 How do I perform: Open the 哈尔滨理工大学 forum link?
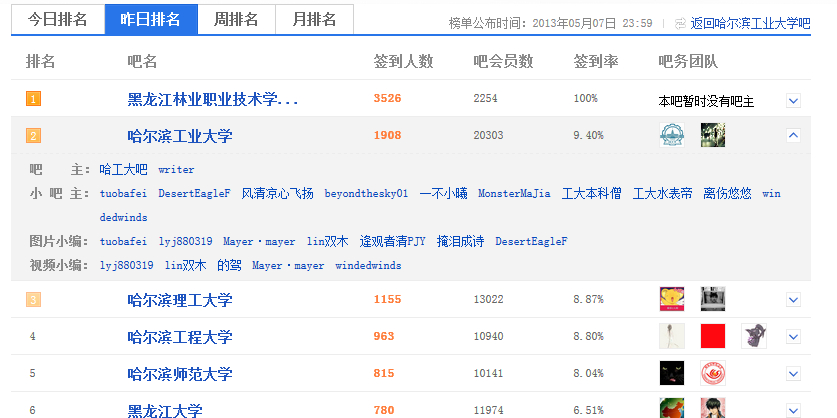point(180,300)
